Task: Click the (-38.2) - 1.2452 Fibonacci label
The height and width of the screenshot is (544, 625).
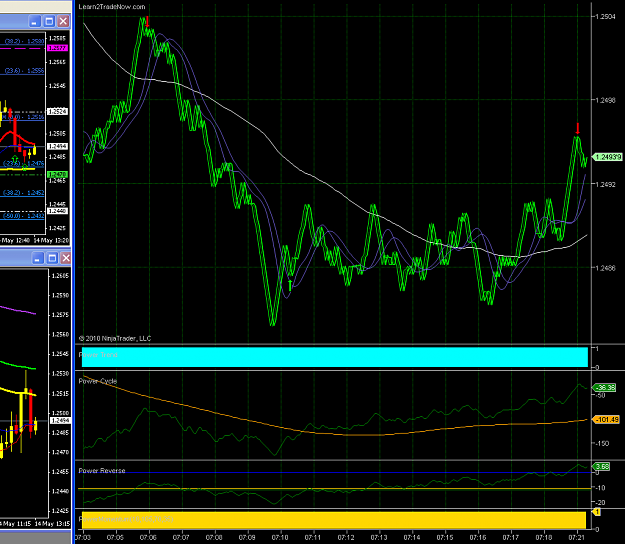Action: coord(24,193)
